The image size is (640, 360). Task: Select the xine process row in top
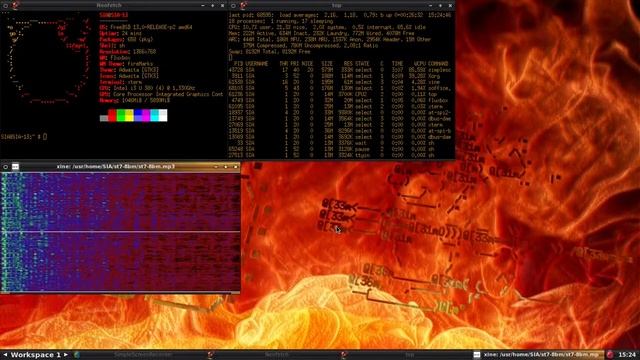coord(341,82)
